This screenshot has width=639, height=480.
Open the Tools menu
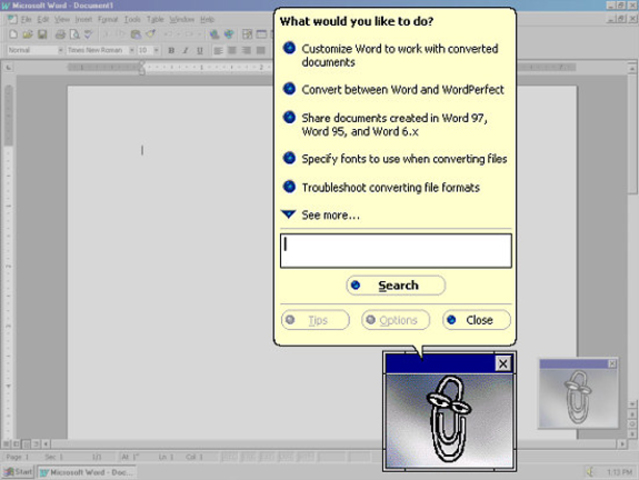132,19
